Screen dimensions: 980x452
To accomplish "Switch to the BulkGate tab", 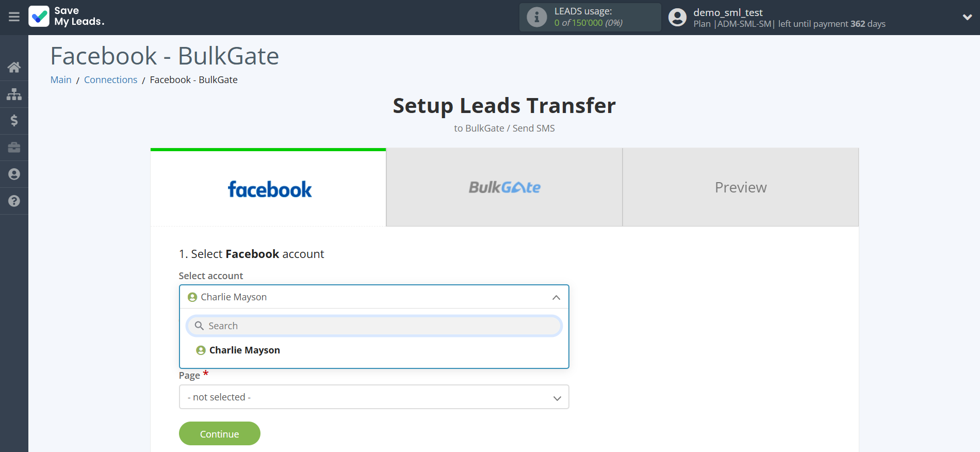I will [x=504, y=187].
